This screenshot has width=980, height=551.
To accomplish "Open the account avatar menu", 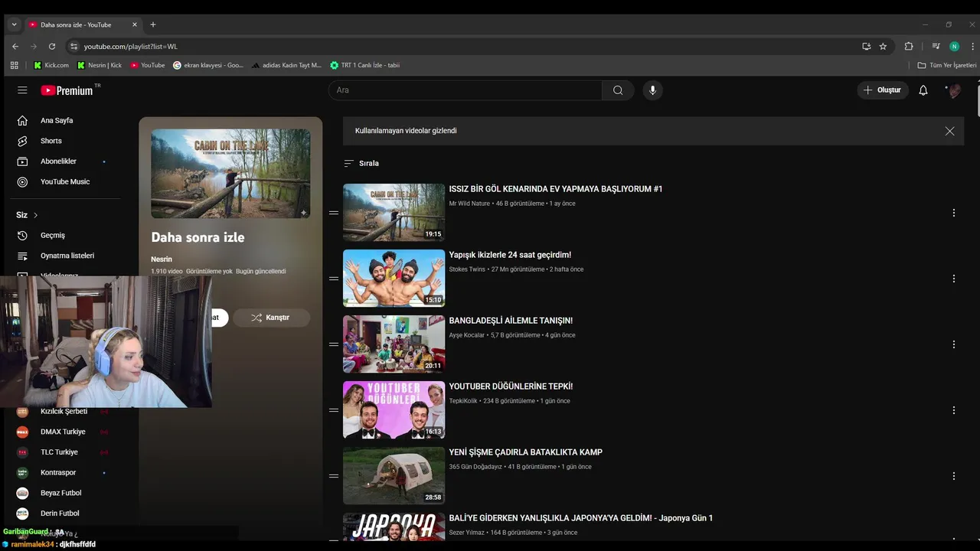I will coord(953,90).
